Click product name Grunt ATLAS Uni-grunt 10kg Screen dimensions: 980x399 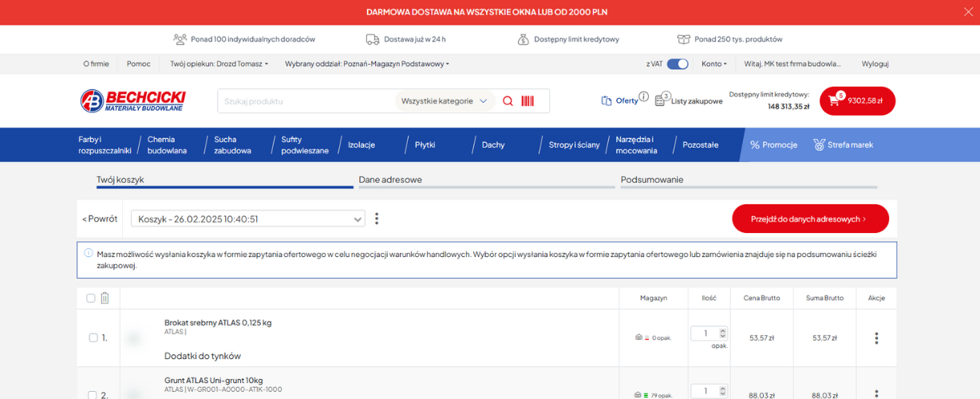[x=213, y=380]
